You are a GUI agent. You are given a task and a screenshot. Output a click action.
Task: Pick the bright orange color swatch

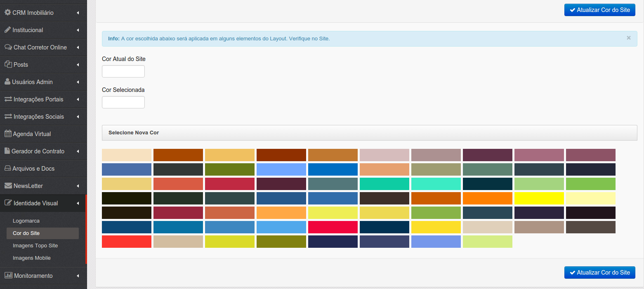488,198
